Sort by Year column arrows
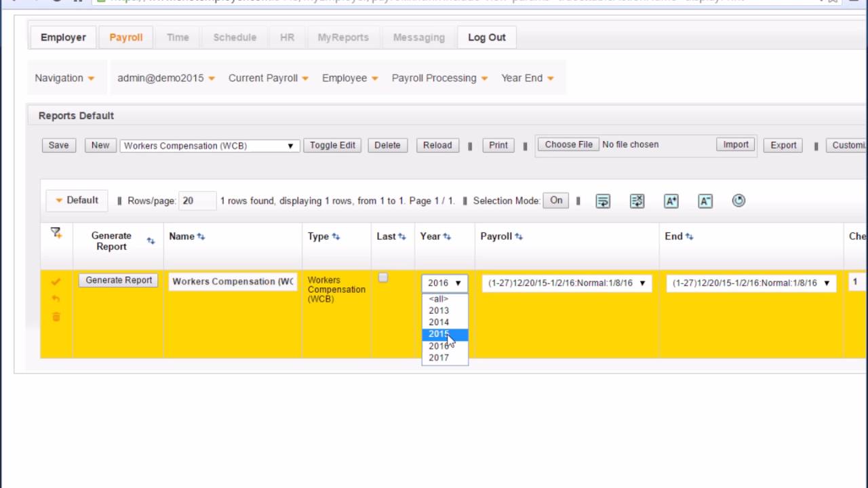This screenshot has width=868, height=488. coord(448,237)
